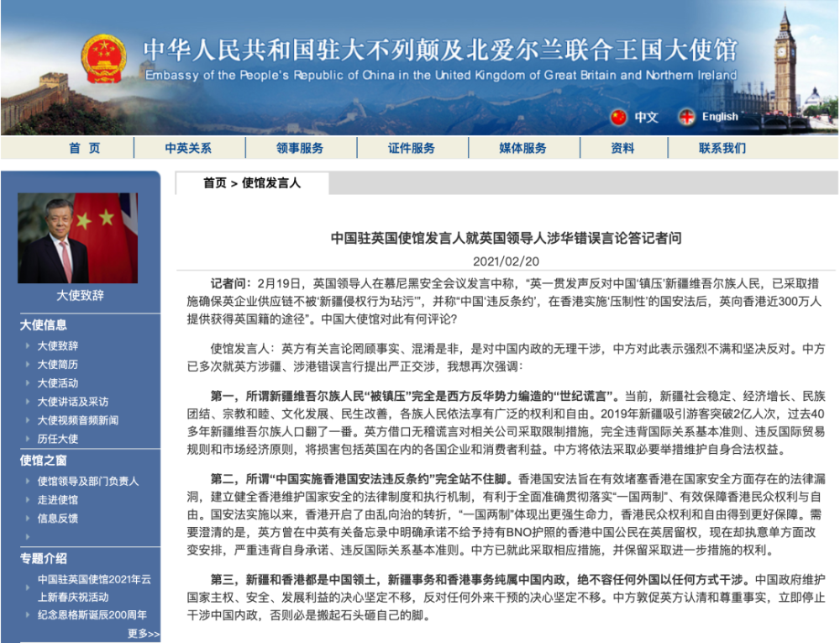Click the bold sentence beginning 第二，所谓“中国实施香港国安法
The height and width of the screenshot is (643, 840).
point(361,478)
